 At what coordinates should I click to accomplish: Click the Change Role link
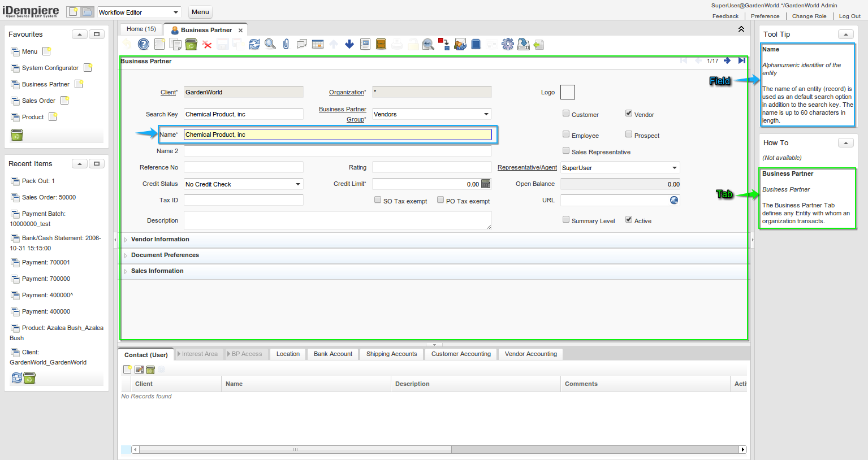click(809, 16)
